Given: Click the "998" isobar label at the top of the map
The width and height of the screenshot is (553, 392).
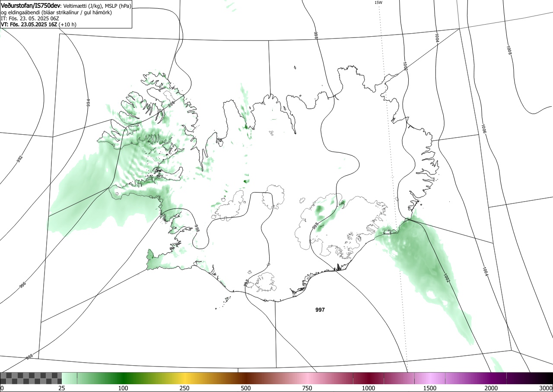Looking at the screenshot, I should tap(316, 35).
